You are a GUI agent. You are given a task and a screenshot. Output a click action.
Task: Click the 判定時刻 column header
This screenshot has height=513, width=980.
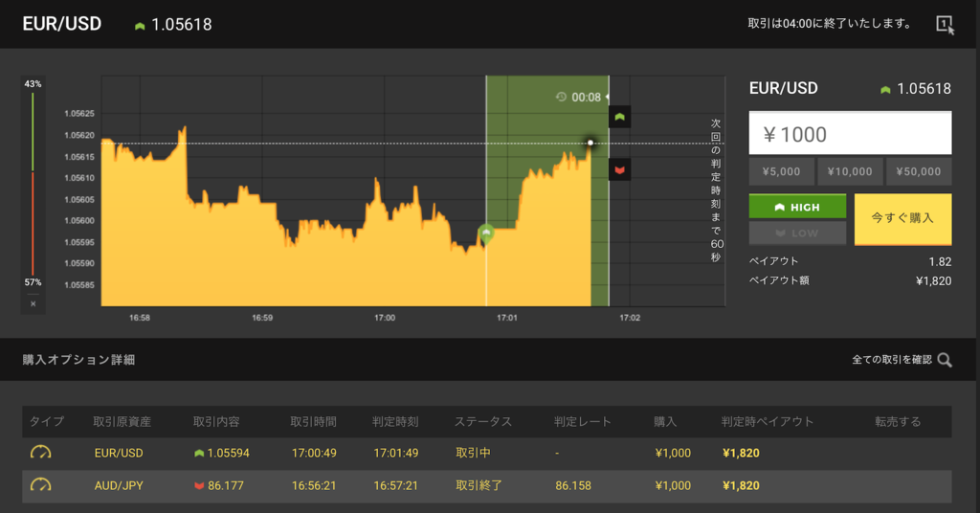pyautogui.click(x=395, y=422)
